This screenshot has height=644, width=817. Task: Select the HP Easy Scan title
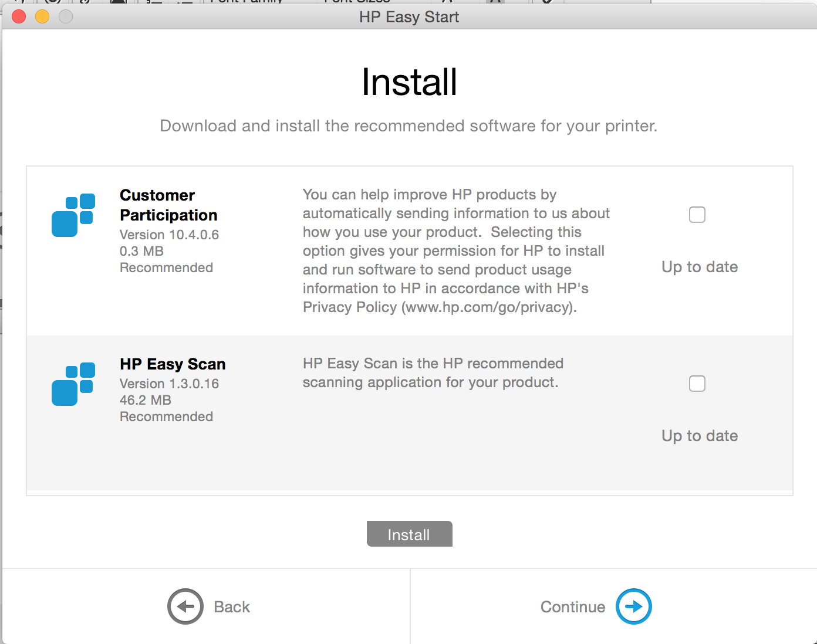(x=173, y=364)
